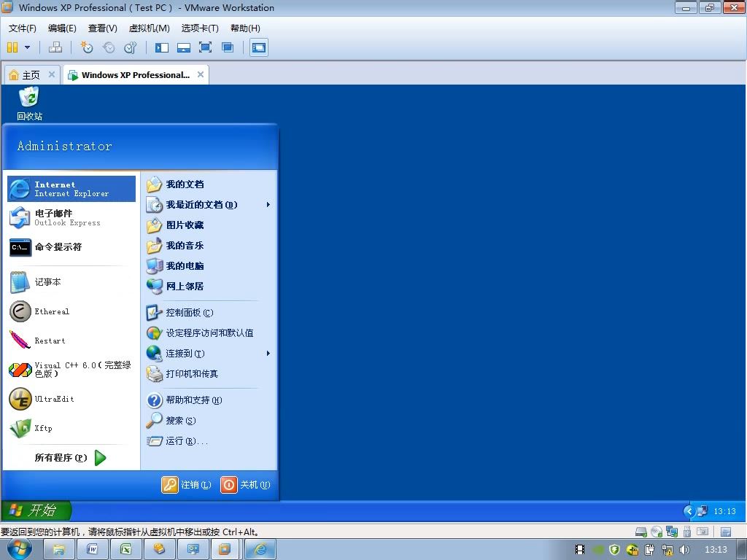747x560 pixels.
Task: Click the XP taskbar clock 13:13
Action: click(x=724, y=511)
